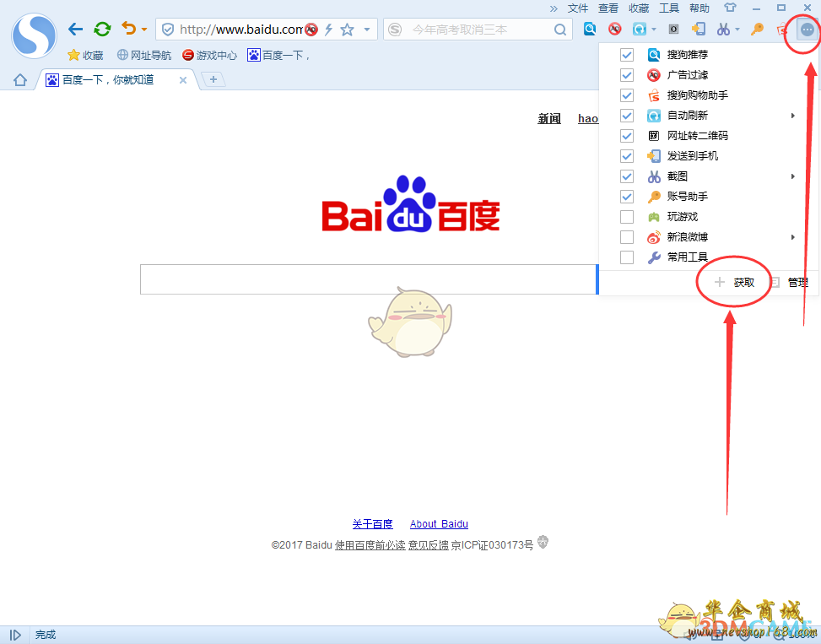Open 收藏 favorites bar button
Viewport: 821px width, 644px height.
[x=86, y=55]
